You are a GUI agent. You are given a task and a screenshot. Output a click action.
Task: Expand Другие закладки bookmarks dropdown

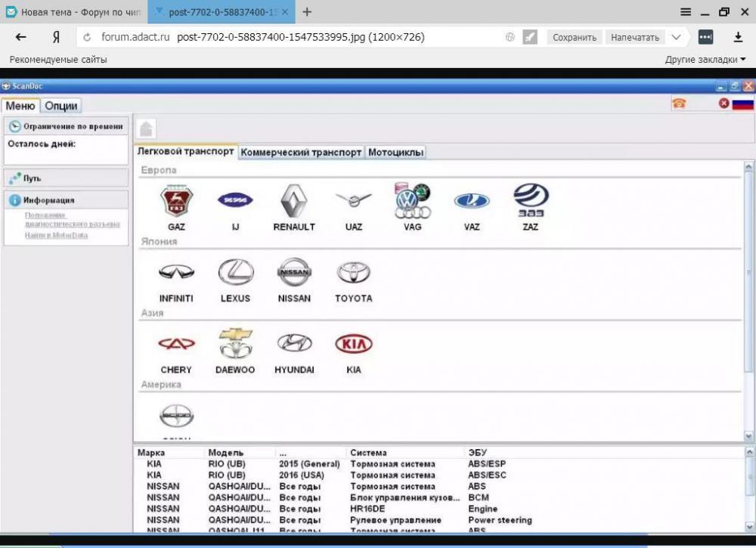705,59
